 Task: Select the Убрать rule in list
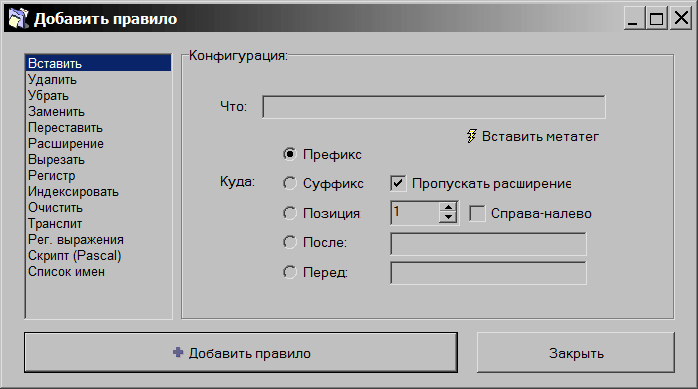pyautogui.click(x=98, y=96)
